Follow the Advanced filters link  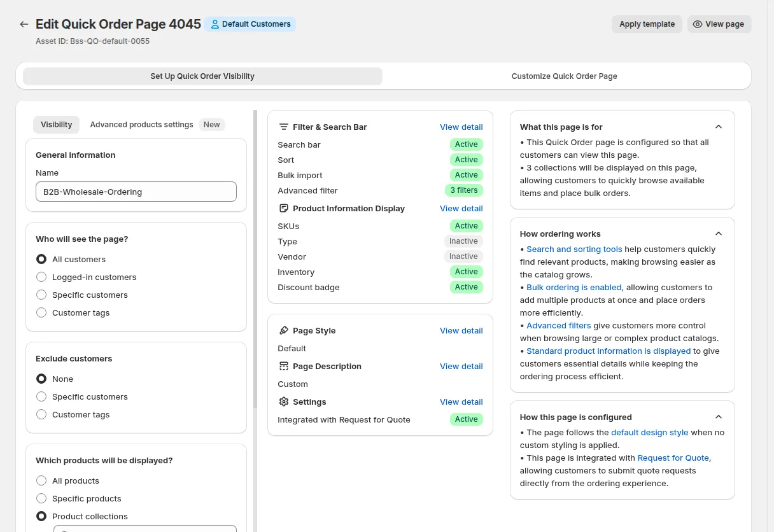tap(559, 325)
